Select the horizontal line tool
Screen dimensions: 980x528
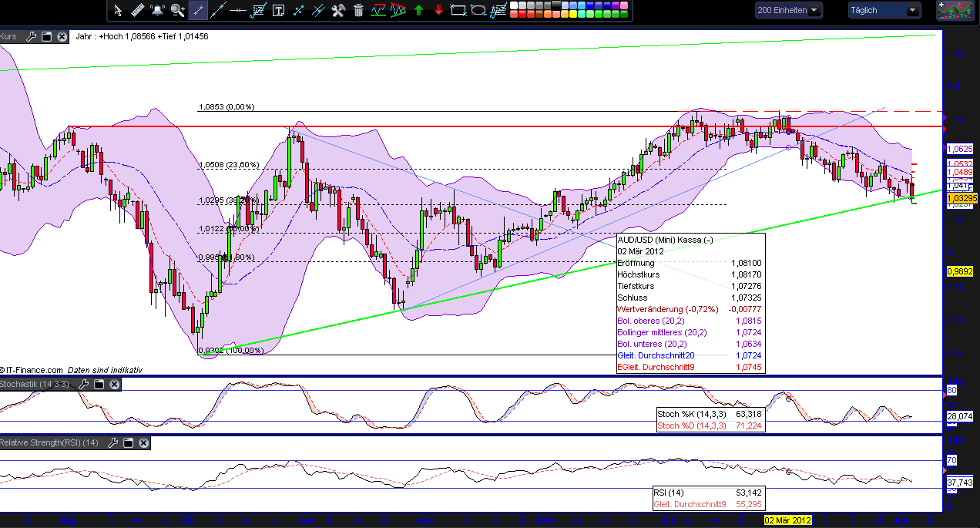pos(238,10)
